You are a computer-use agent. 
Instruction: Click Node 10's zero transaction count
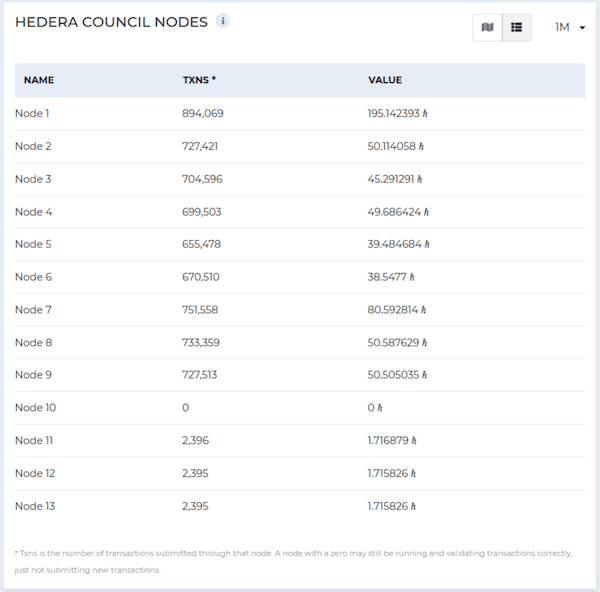[x=186, y=408]
